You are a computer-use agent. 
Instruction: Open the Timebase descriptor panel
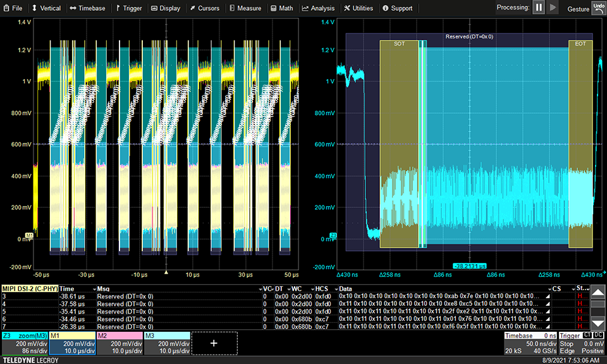530,343
